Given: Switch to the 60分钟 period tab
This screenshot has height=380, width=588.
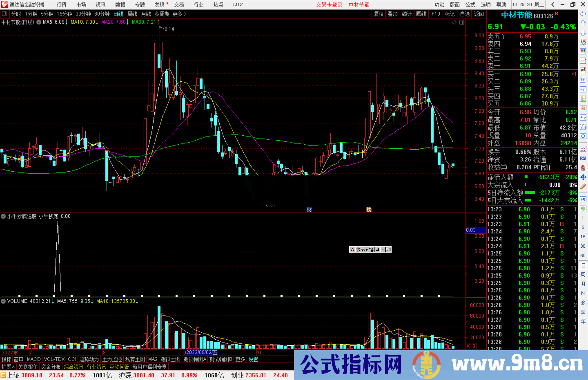Looking at the screenshot, I should tap(102, 14).
